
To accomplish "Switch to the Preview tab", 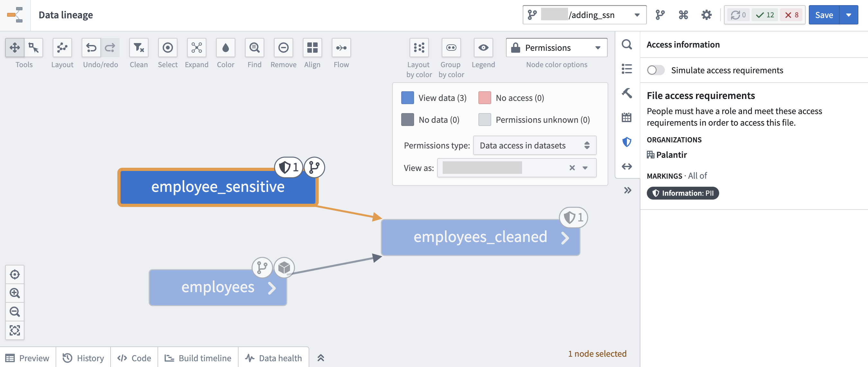I will click(28, 358).
